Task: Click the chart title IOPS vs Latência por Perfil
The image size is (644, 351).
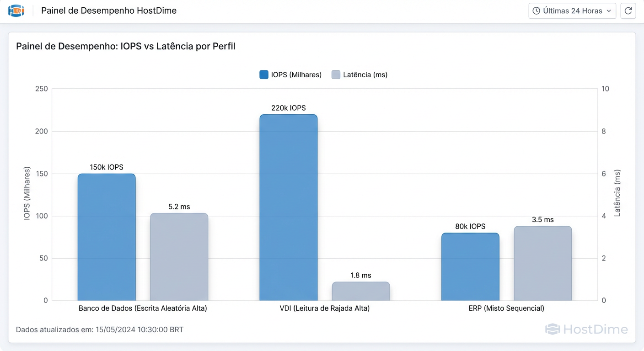Action: click(x=126, y=46)
